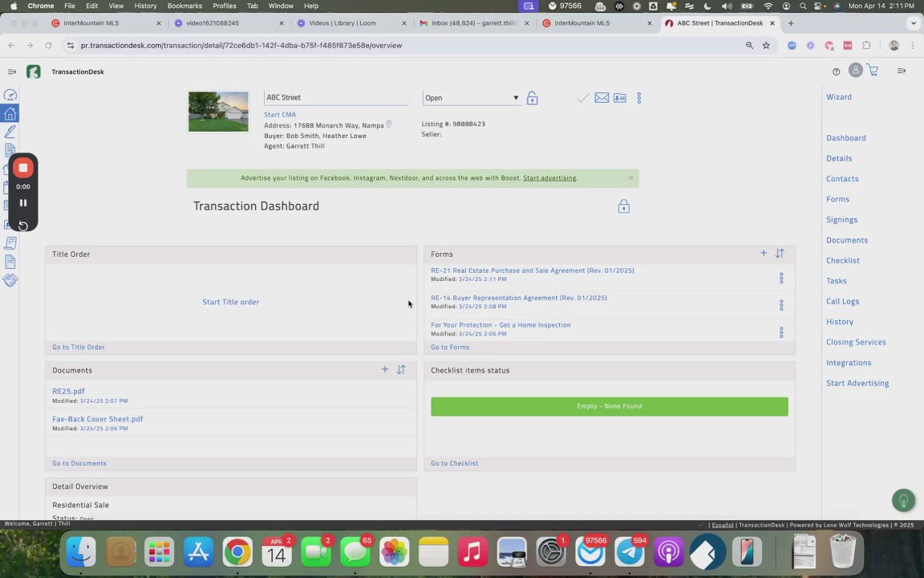Image resolution: width=924 pixels, height=578 pixels.
Task: Select Signings in right menu
Action: [x=841, y=219]
